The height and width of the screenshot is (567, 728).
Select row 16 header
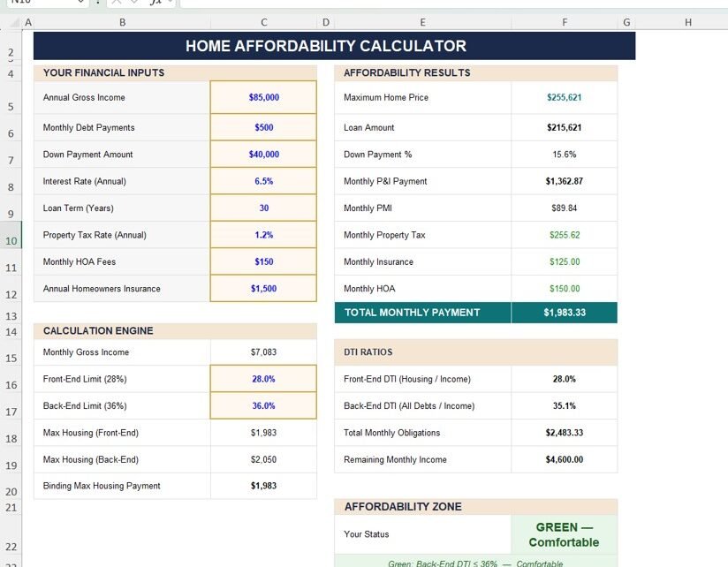[x=11, y=385]
